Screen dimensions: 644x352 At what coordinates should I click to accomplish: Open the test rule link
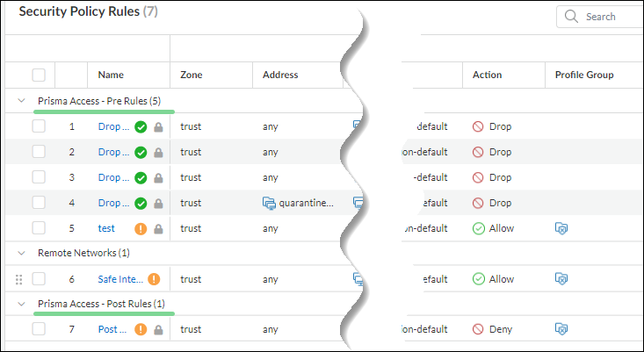tap(106, 228)
